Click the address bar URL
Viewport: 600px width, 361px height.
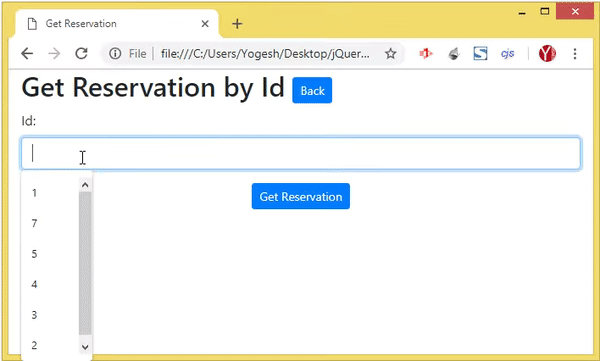pos(265,54)
